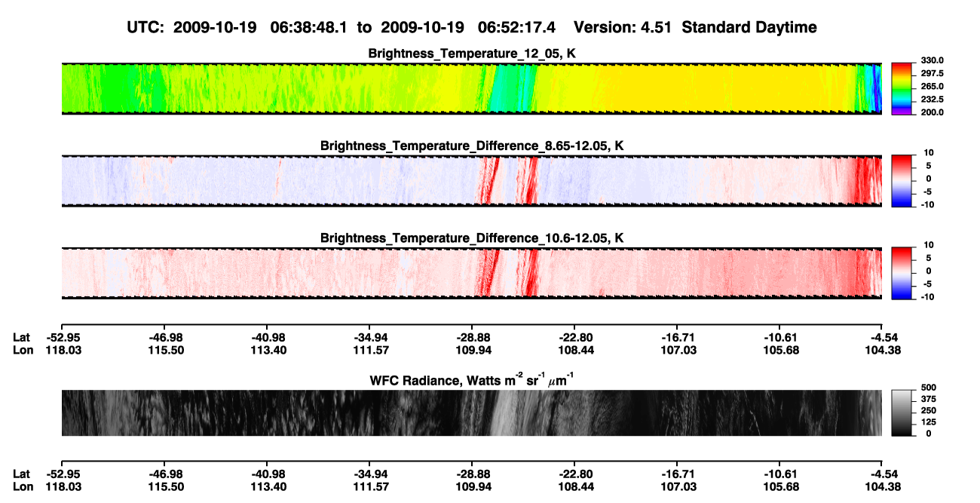Click the upper axis Lat row label
This screenshot has height=503, width=980.
pos(22,337)
